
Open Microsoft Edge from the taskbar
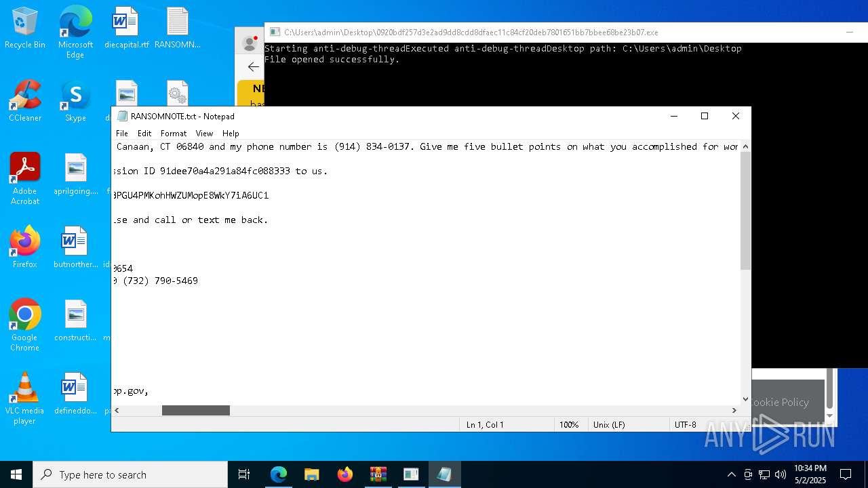pyautogui.click(x=279, y=474)
